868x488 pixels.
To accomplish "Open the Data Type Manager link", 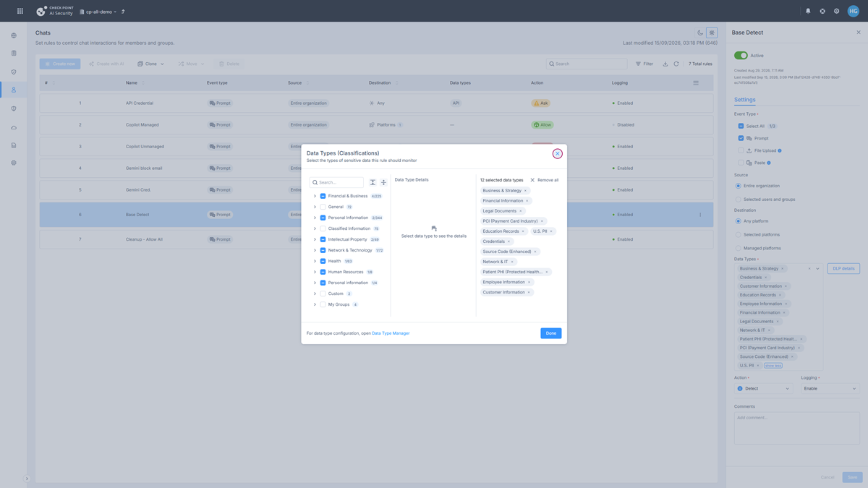I will tap(391, 333).
